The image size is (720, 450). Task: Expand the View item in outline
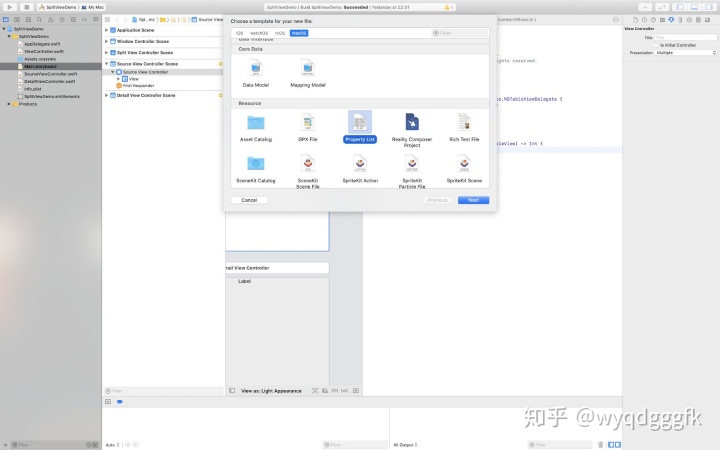coord(118,79)
